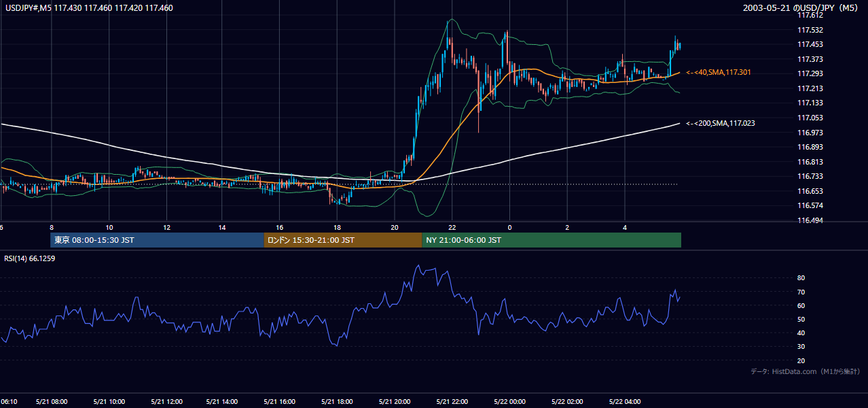Click the 5/21 10:00 time axis label

pyautogui.click(x=109, y=402)
